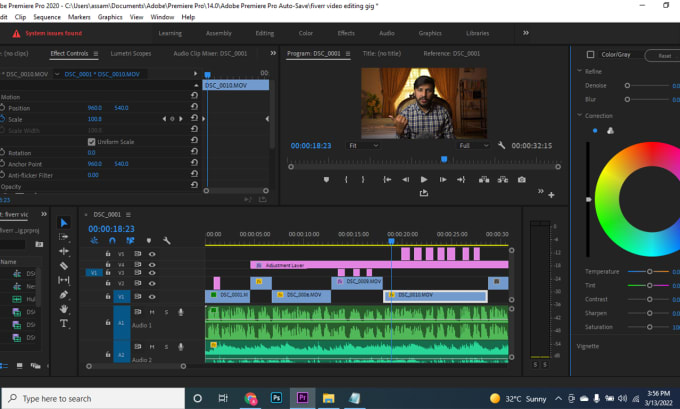The height and width of the screenshot is (409, 680).
Task: Toggle V4 track output eye
Action: click(152, 265)
